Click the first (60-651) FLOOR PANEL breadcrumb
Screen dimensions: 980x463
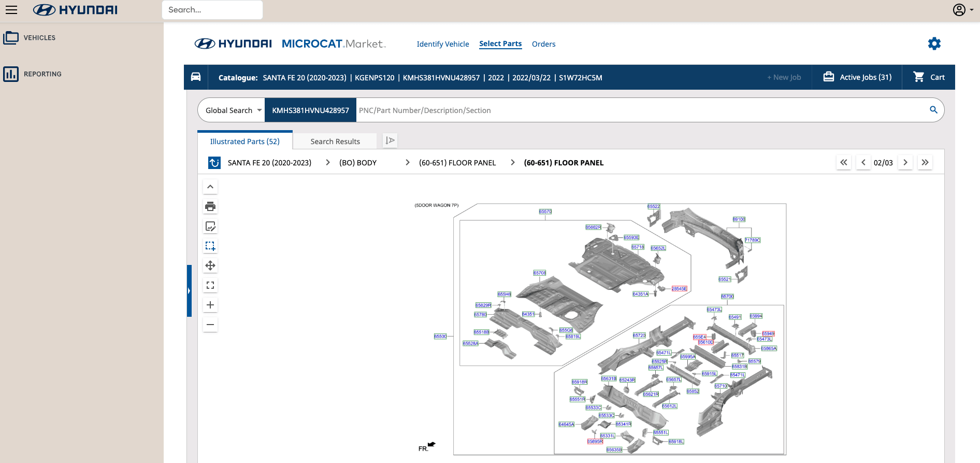[457, 163]
